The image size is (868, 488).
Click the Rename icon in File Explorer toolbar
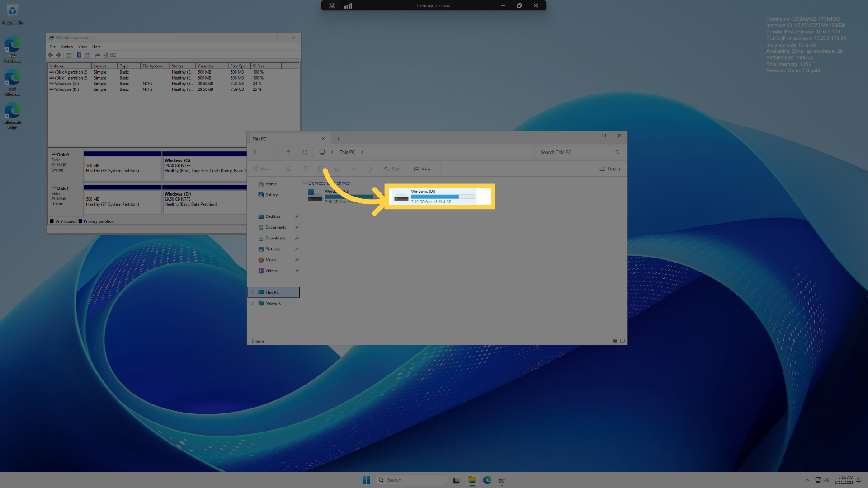[337, 169]
